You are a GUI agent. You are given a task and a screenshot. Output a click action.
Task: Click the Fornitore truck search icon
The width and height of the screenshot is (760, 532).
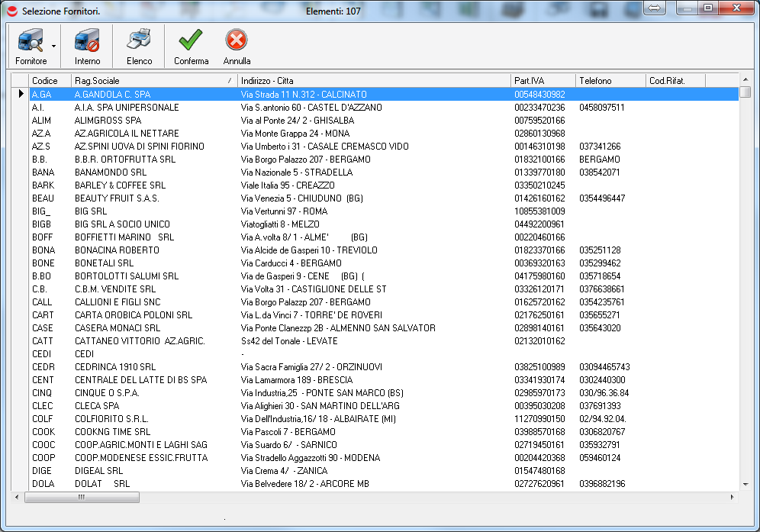click(30, 41)
